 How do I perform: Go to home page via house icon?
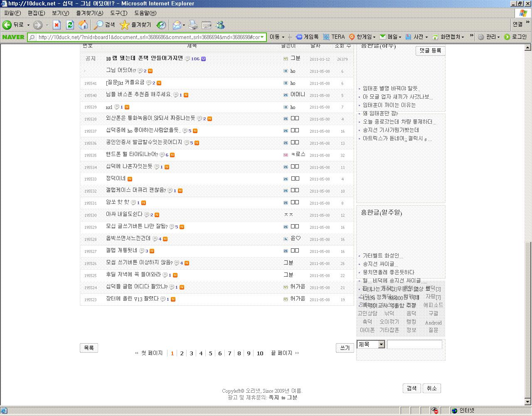[x=84, y=25]
